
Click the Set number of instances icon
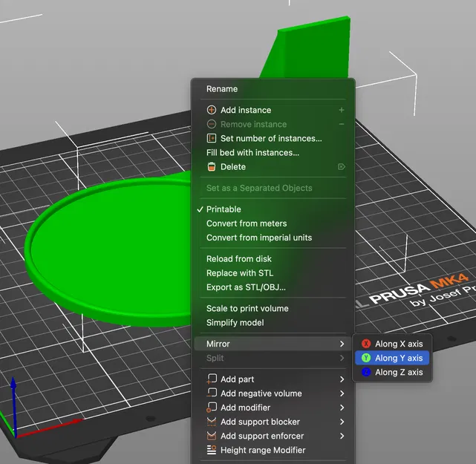pyautogui.click(x=212, y=138)
